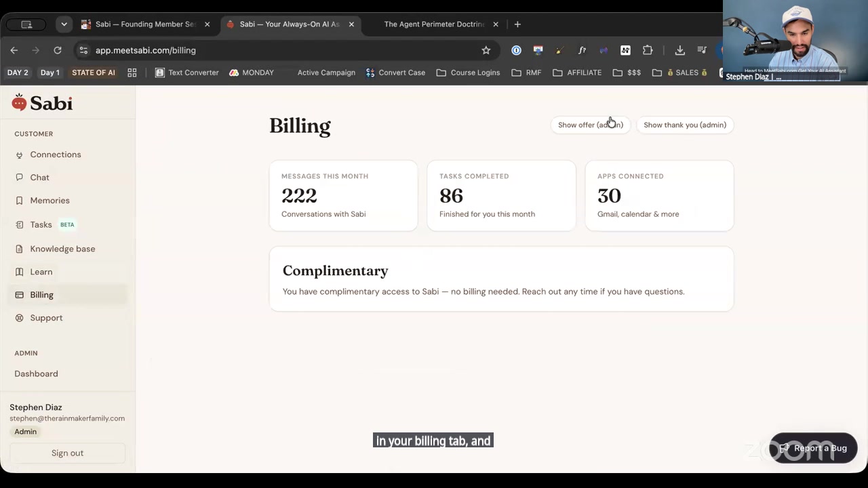Open the Convert Case bookmark

(x=395, y=73)
